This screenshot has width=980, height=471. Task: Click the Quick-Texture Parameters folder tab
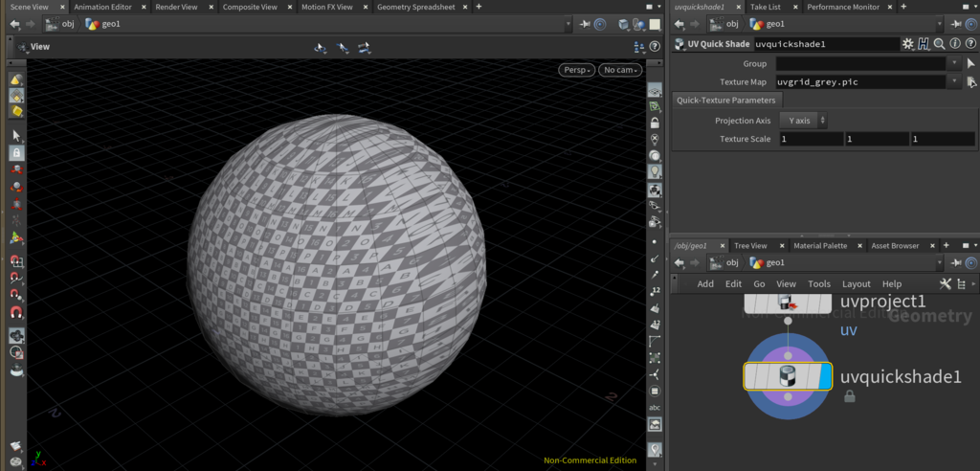[x=726, y=101]
